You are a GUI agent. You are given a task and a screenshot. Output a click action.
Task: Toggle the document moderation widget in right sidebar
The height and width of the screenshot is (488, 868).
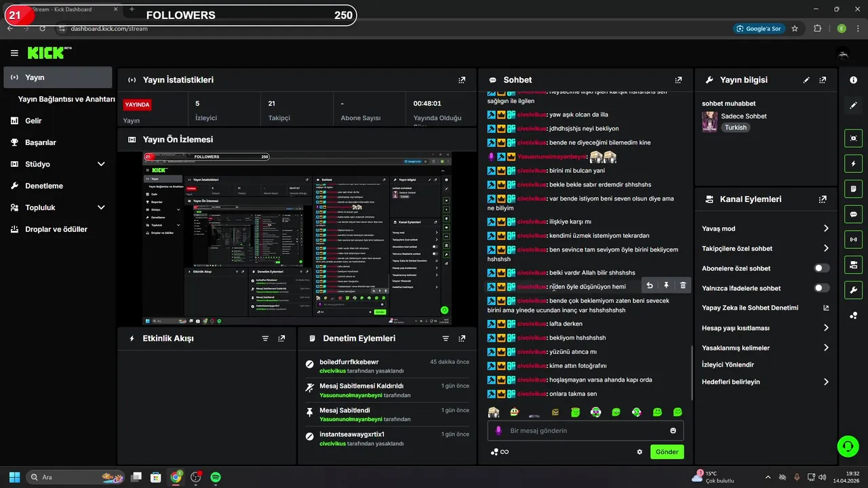[x=853, y=188]
